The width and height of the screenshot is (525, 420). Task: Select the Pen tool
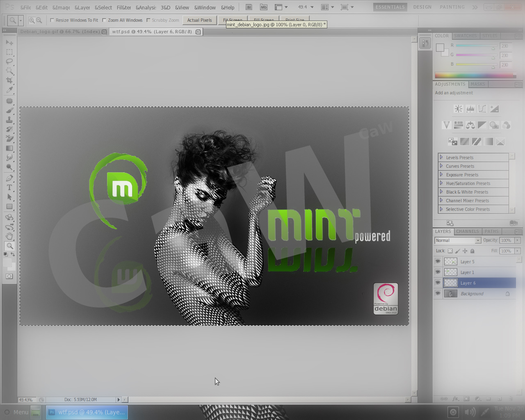[9, 178]
